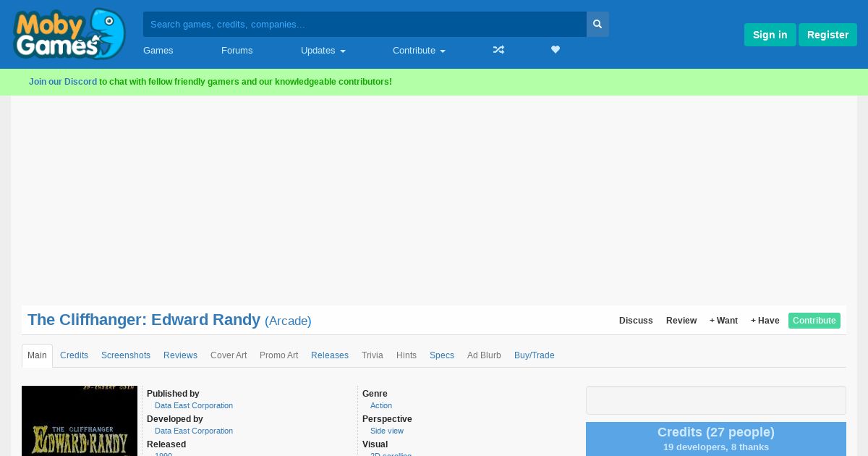The height and width of the screenshot is (456, 868).
Task: Switch to the Buy/Trade tab
Action: click(x=534, y=355)
